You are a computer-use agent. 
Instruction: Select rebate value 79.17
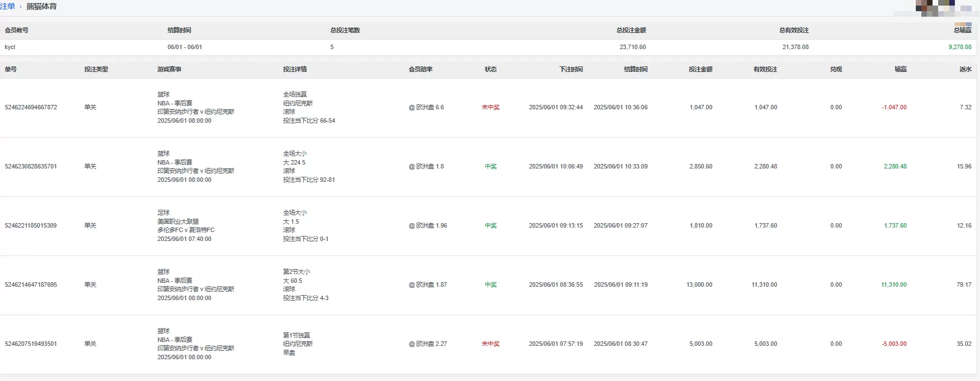point(964,284)
